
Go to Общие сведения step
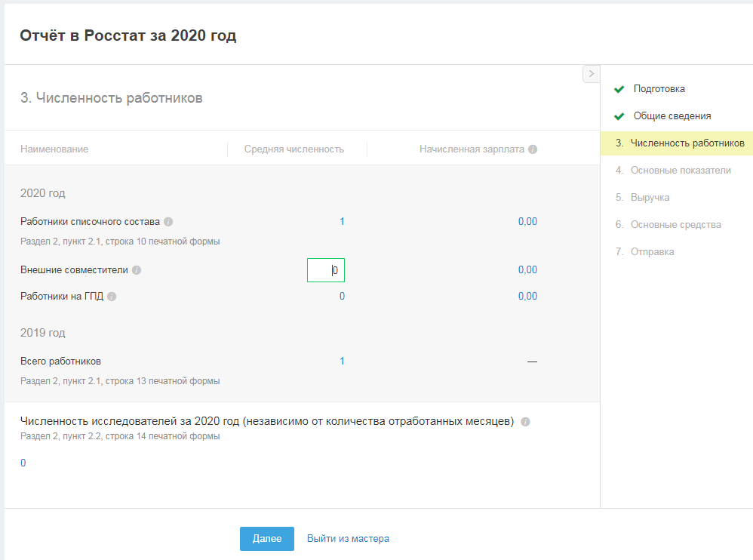(x=672, y=116)
